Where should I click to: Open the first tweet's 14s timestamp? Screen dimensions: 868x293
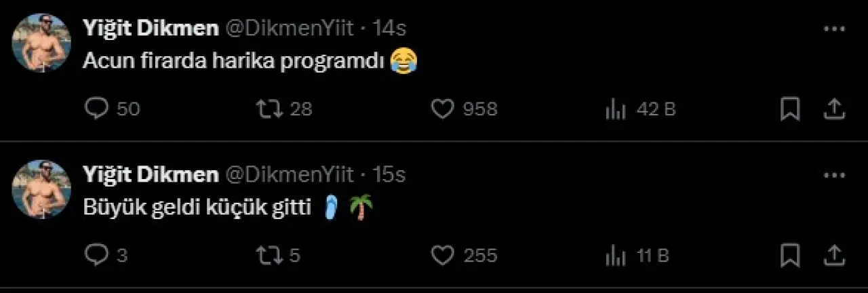[x=390, y=28]
